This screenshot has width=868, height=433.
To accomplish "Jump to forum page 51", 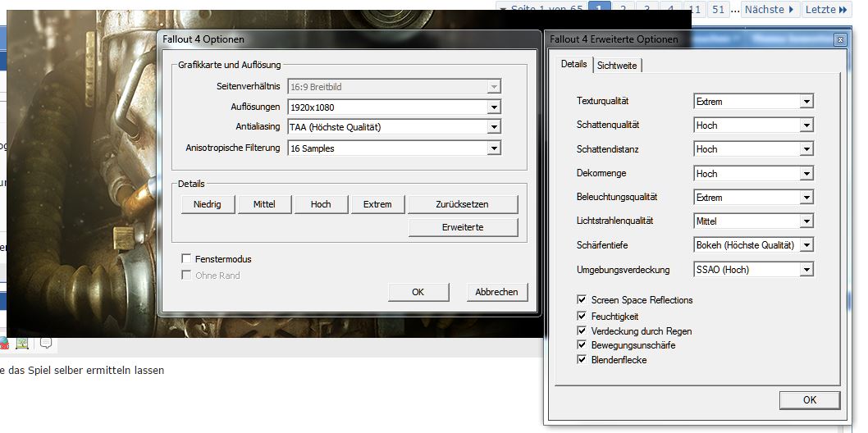I will (719, 9).
